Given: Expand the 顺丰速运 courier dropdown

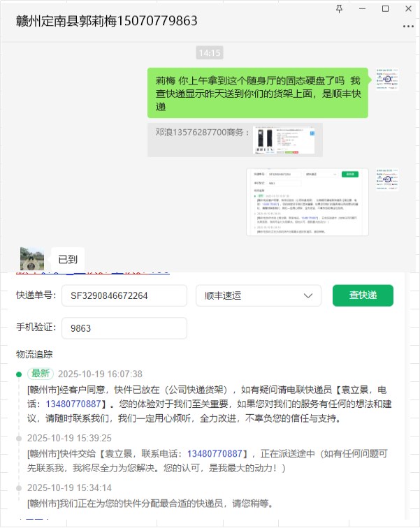Looking at the screenshot, I should pos(259,295).
